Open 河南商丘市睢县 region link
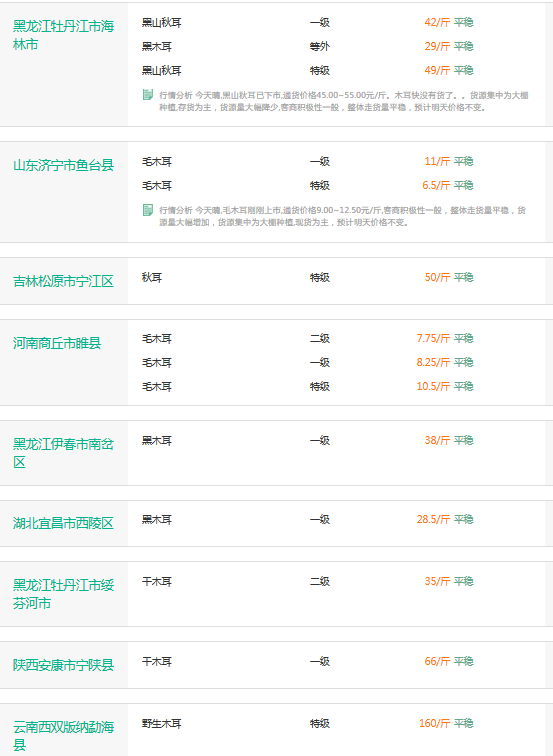The image size is (553, 756). pos(57,343)
